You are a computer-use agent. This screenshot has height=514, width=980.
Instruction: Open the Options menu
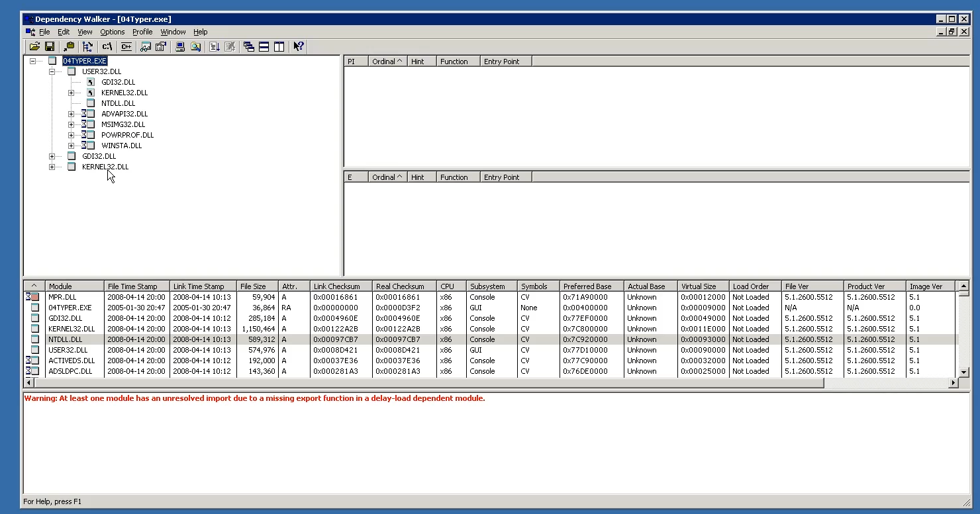113,32
